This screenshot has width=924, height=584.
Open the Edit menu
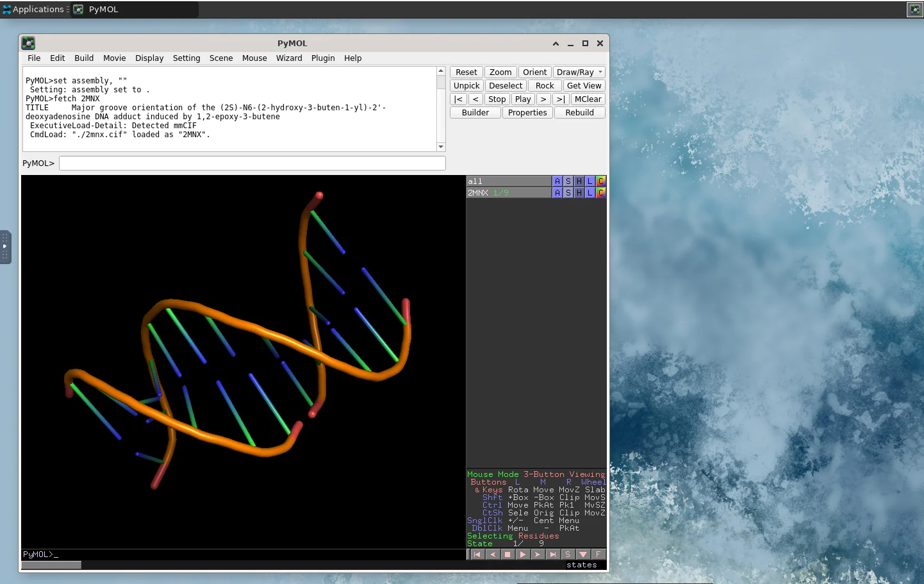point(58,58)
